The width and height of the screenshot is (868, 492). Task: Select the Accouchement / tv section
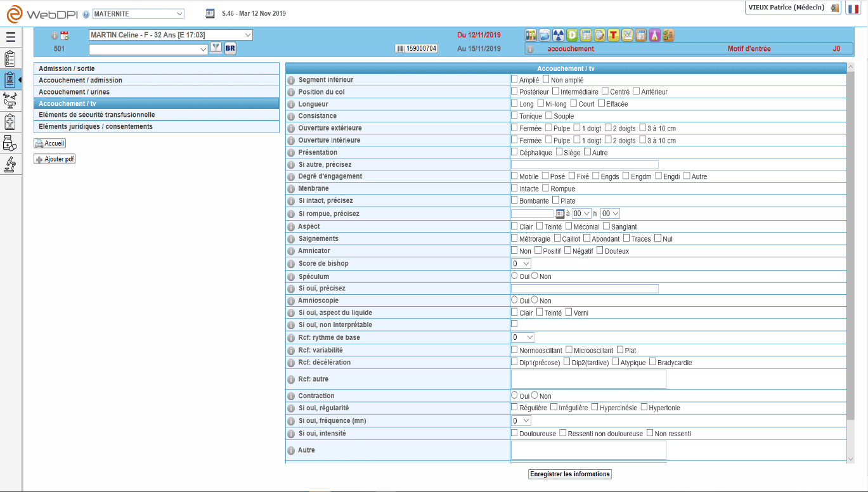pos(157,103)
